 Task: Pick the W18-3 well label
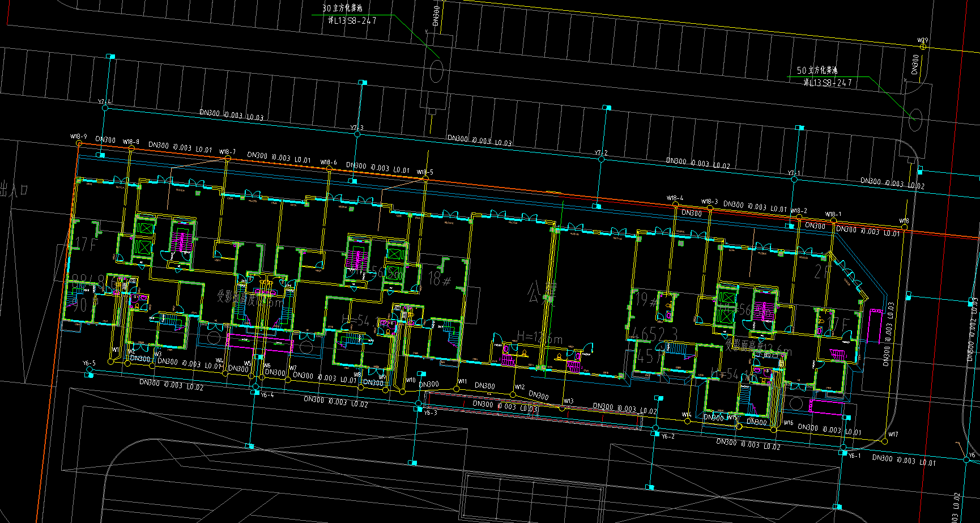(x=709, y=202)
